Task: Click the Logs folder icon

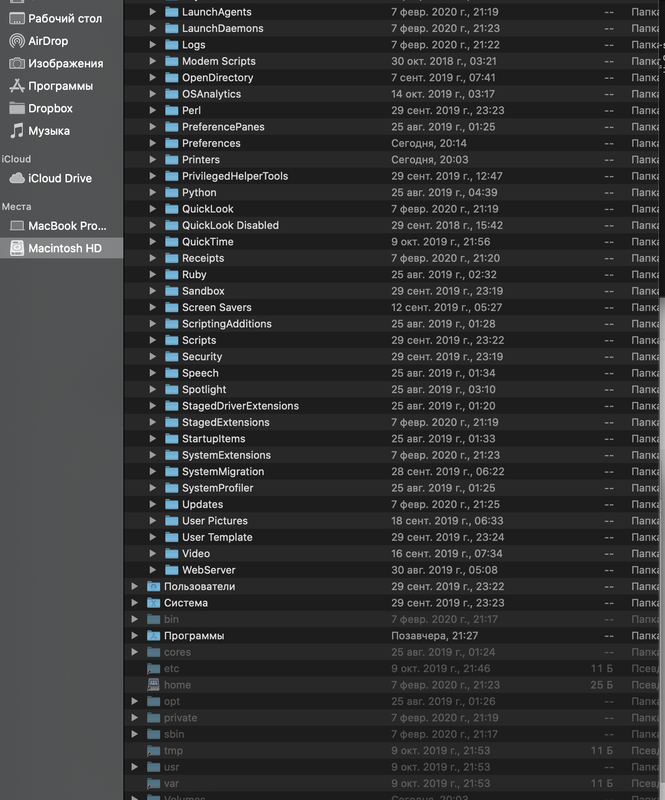Action: [171, 44]
